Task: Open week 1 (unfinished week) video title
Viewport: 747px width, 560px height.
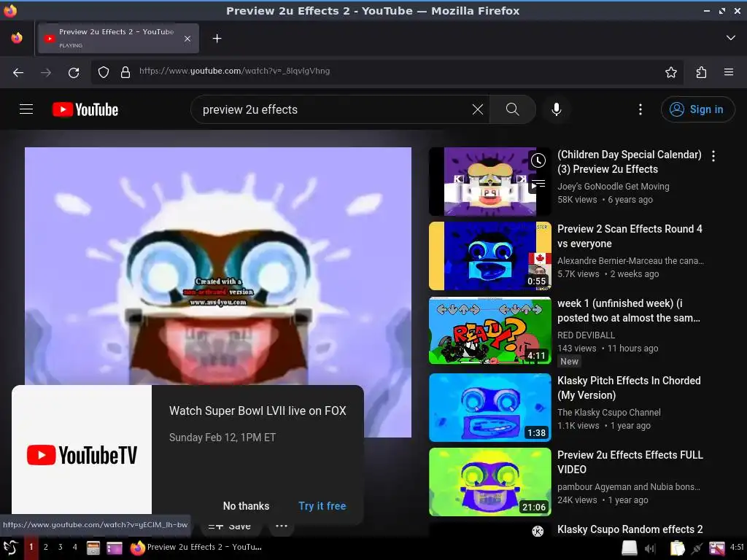Action: [x=629, y=311]
